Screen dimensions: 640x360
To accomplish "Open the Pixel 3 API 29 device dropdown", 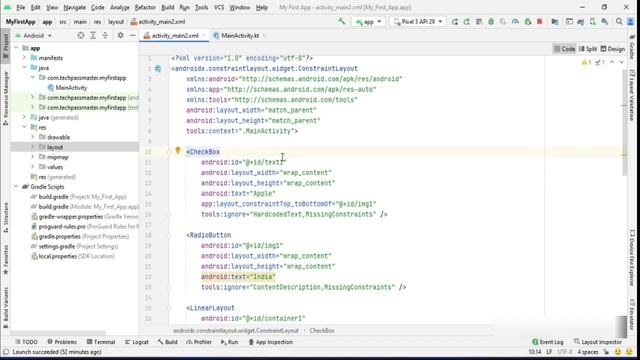I will (418, 22).
